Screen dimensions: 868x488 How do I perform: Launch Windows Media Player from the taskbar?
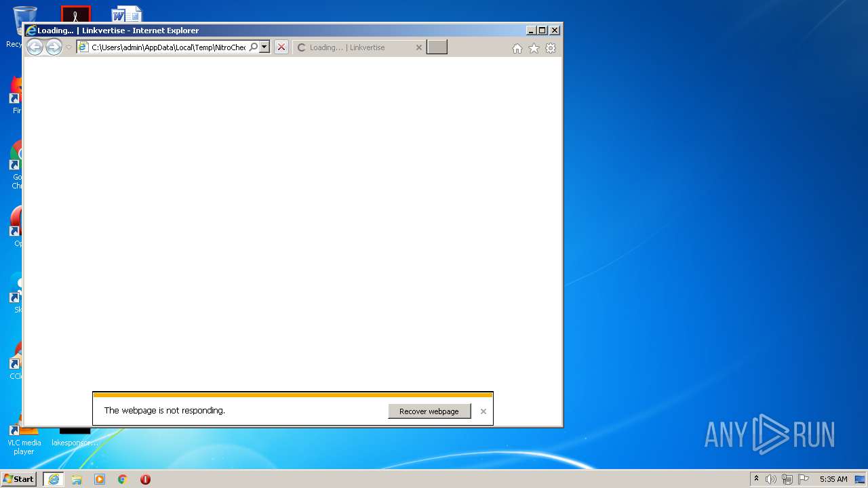pyautogui.click(x=100, y=479)
